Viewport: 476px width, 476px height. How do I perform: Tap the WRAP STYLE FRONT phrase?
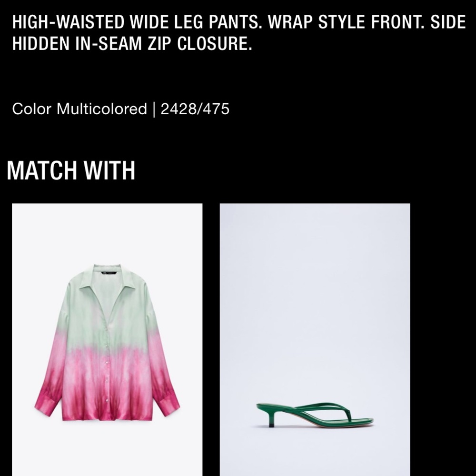coord(347,22)
